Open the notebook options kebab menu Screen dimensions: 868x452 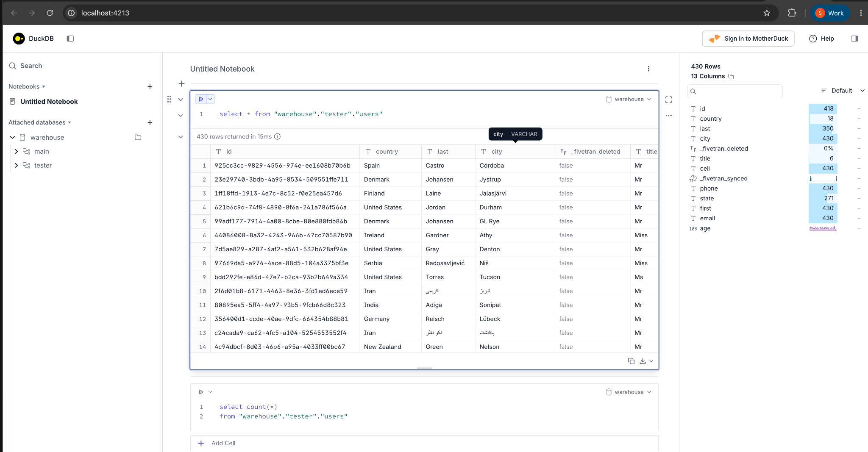(648, 69)
